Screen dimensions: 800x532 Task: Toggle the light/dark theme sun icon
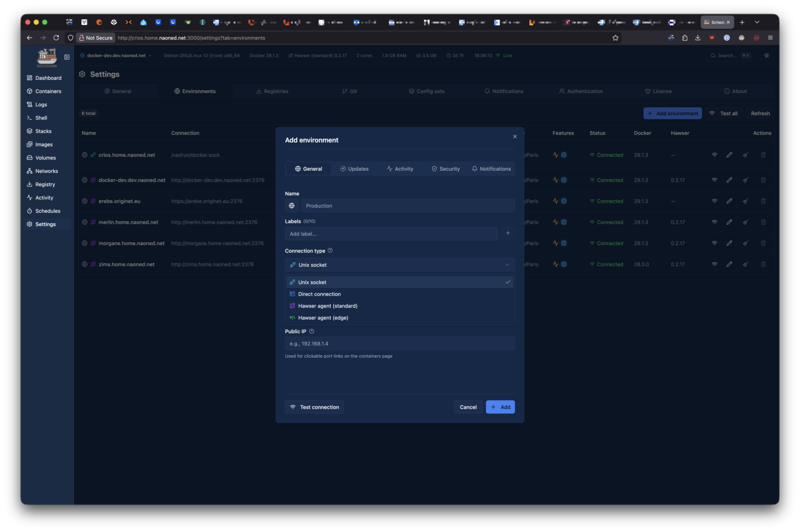click(767, 55)
